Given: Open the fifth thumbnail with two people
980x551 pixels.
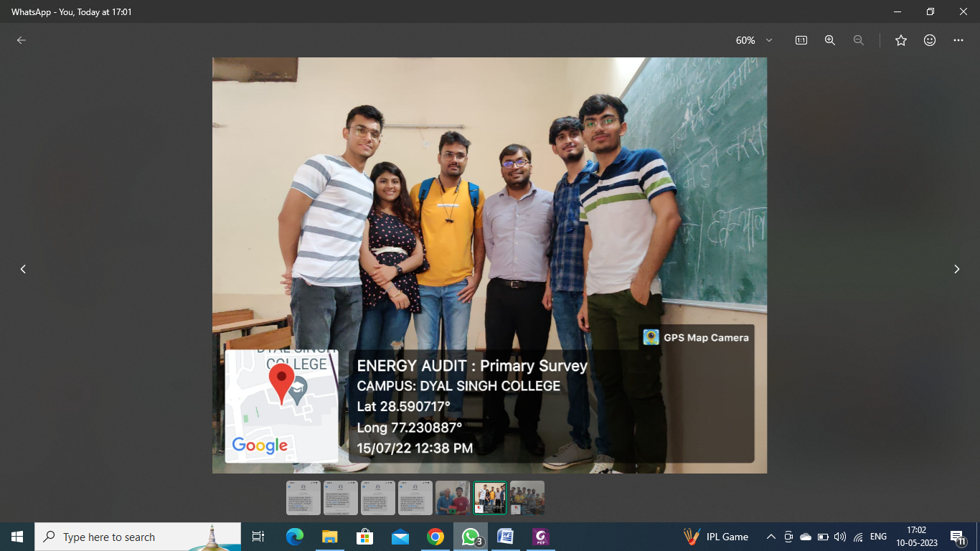Looking at the screenshot, I should coord(453,497).
